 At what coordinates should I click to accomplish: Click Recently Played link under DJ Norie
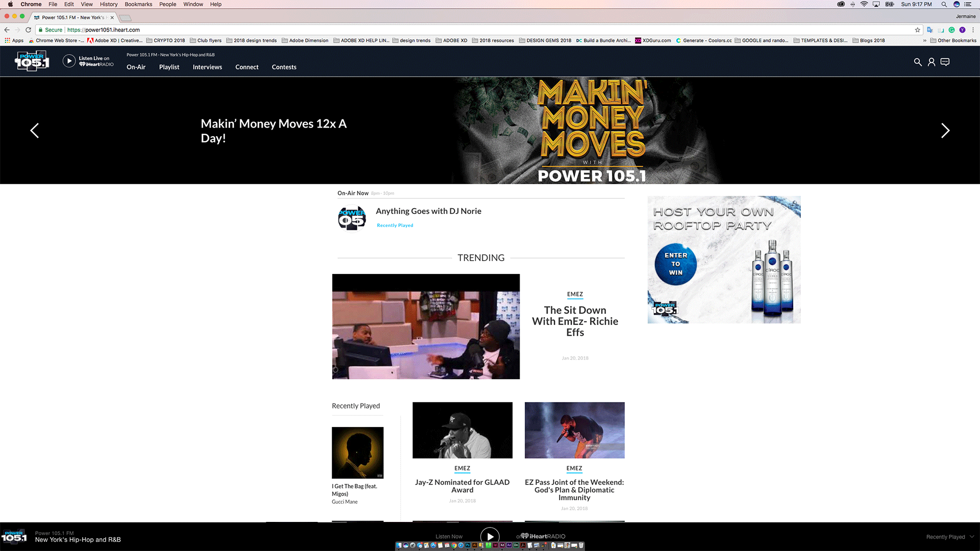(x=395, y=225)
